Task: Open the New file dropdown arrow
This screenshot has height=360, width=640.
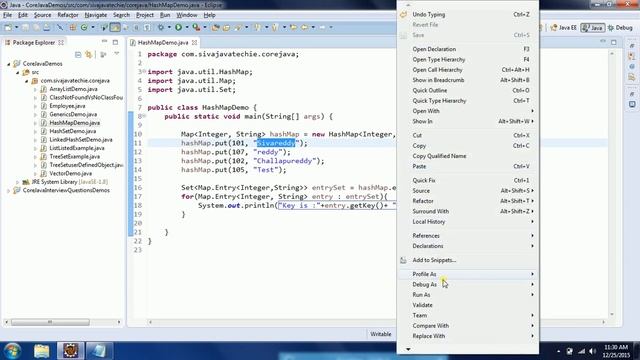Action: 16,27
